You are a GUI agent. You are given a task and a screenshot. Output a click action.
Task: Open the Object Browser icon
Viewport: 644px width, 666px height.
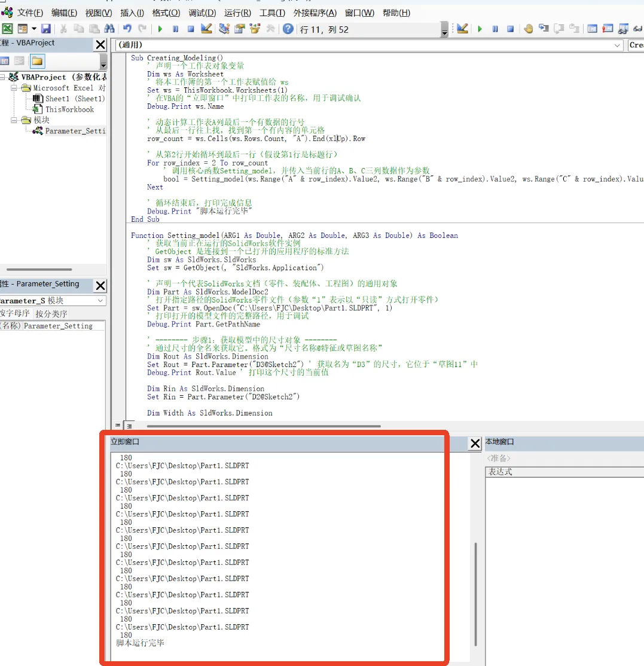(x=255, y=29)
